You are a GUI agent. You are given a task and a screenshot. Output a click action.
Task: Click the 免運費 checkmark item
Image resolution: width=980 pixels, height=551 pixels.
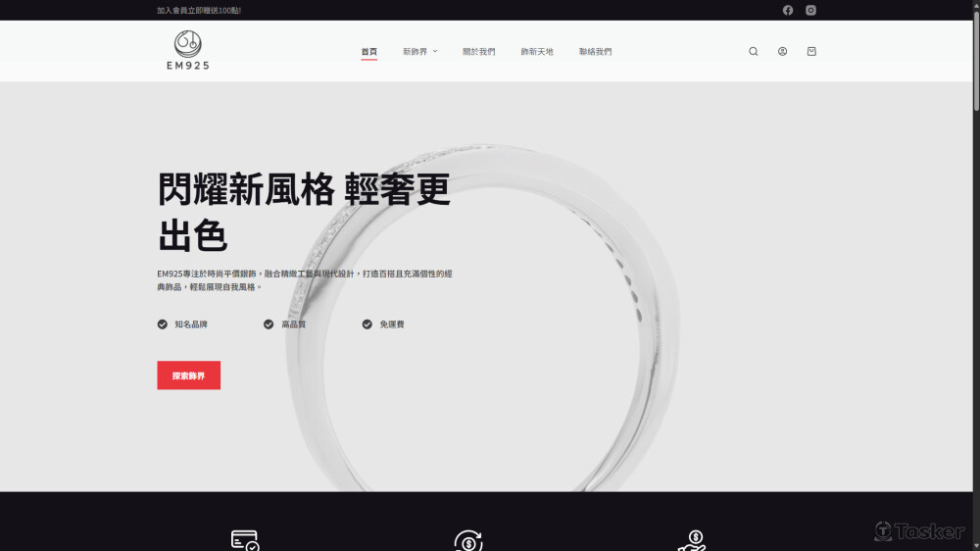click(x=383, y=325)
